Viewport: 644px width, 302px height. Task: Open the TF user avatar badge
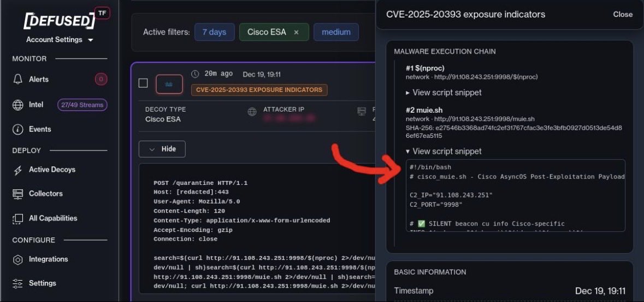point(102,13)
